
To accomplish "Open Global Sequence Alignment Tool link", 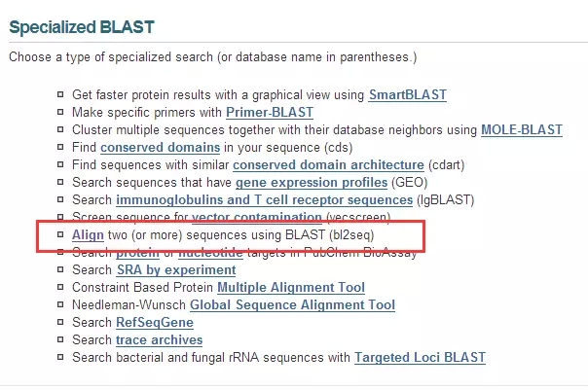I will (x=292, y=305).
